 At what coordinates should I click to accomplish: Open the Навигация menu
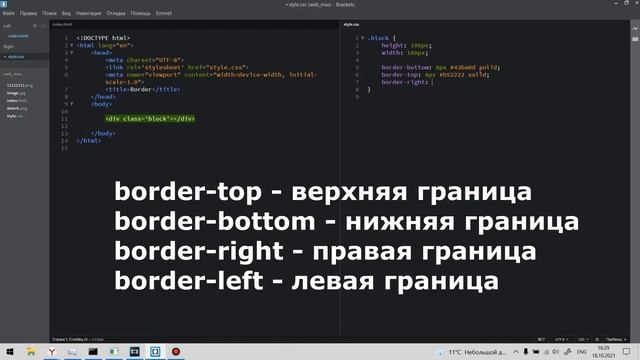(x=88, y=13)
